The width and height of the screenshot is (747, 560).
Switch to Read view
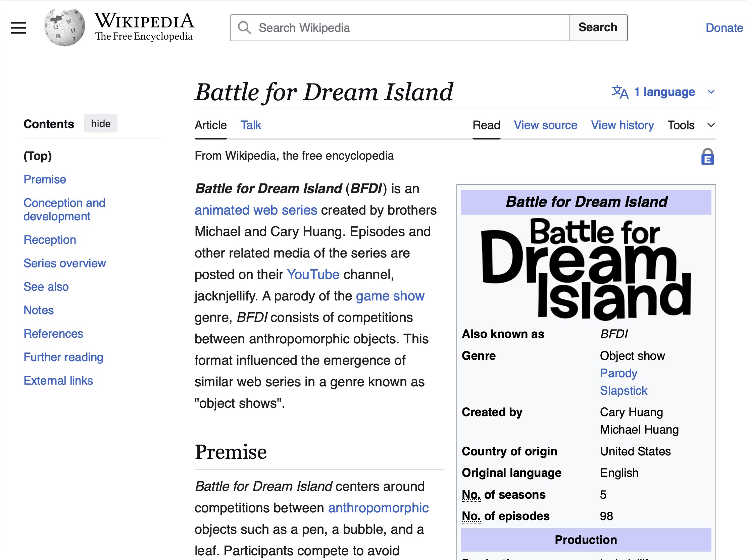[486, 125]
